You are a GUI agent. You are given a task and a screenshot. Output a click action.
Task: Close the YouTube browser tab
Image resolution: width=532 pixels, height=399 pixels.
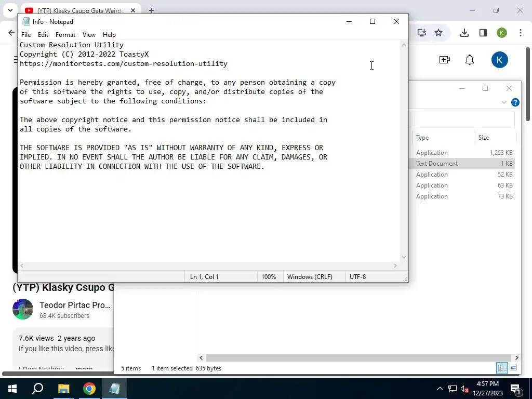pyautogui.click(x=133, y=10)
